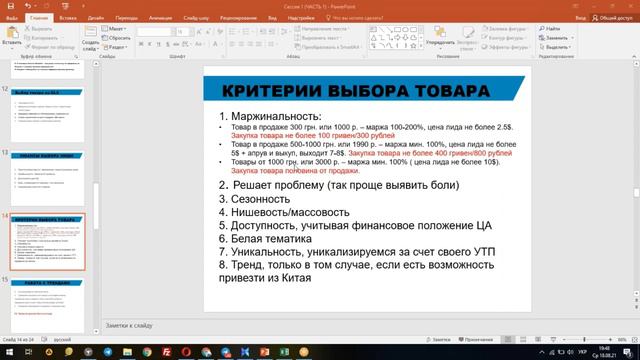The height and width of the screenshot is (360, 640).
Task: Click the clear formatting icon
Action: click(x=220, y=32)
